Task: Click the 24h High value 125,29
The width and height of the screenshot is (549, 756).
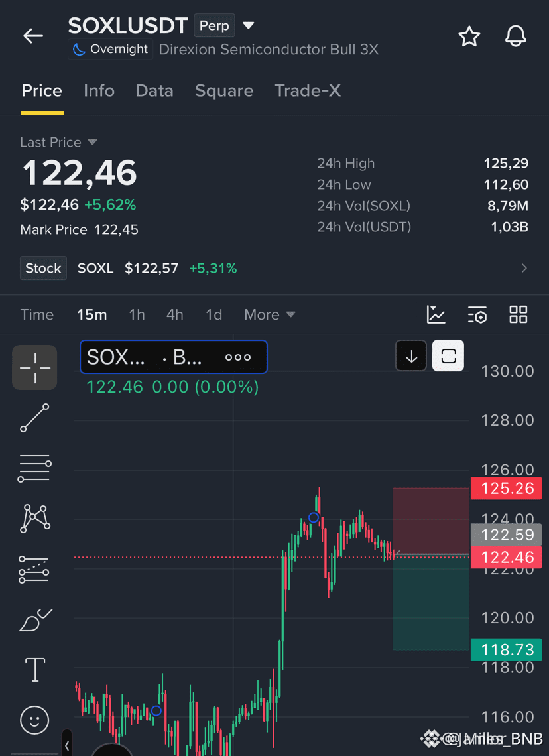Action: 506,163
